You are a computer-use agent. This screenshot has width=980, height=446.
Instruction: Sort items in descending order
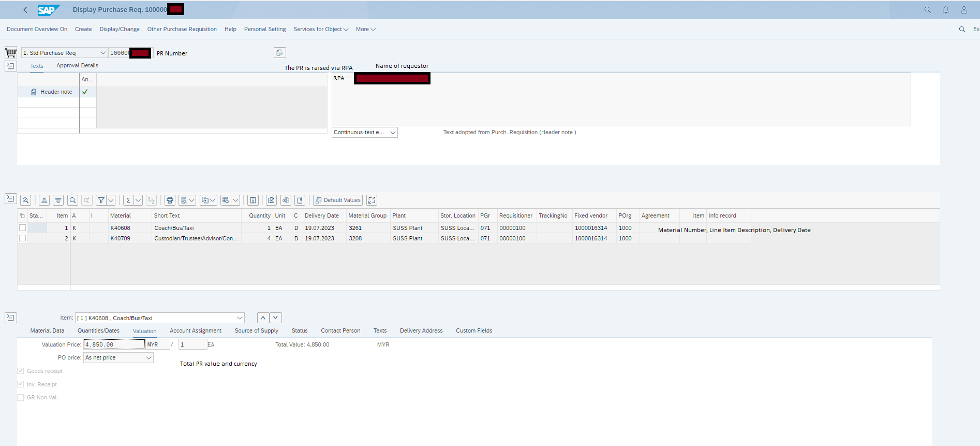click(x=58, y=200)
